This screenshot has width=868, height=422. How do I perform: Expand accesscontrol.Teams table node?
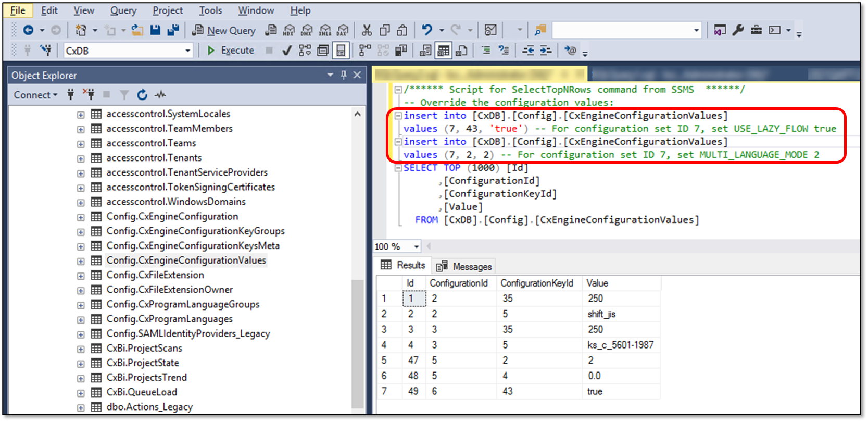[x=81, y=144]
